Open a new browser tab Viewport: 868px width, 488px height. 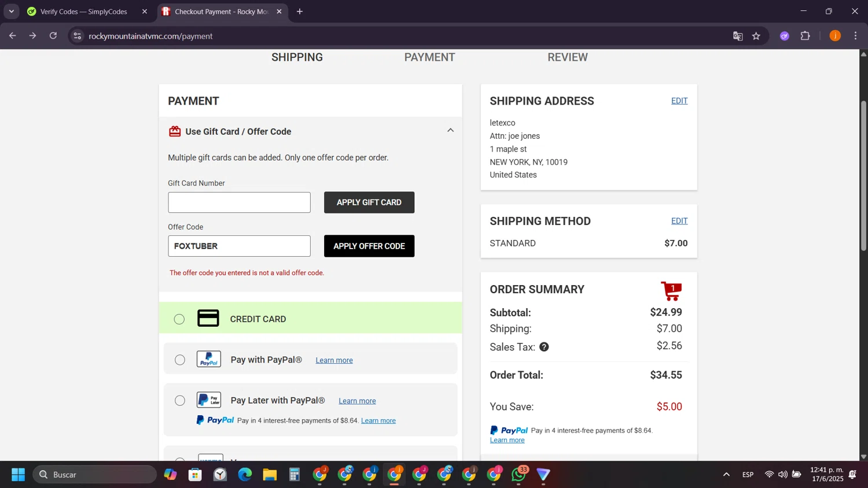pos(300,12)
